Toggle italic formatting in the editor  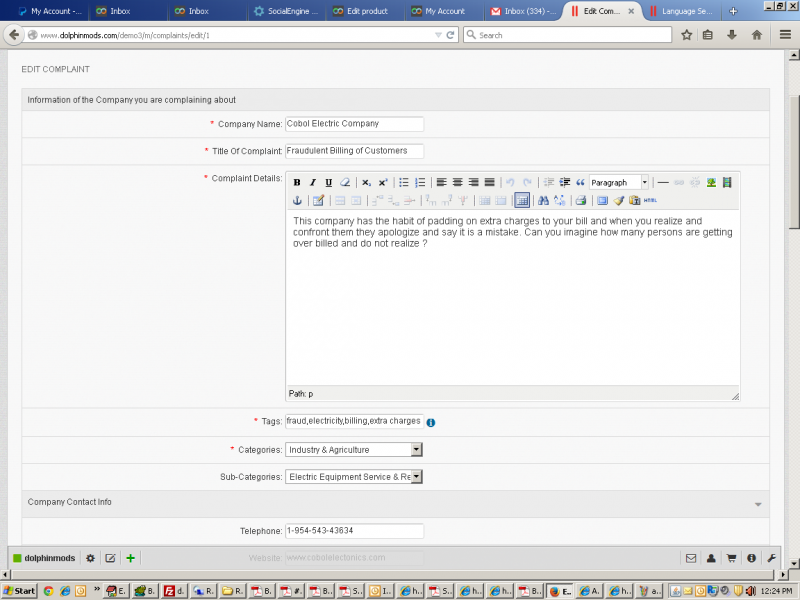point(313,183)
